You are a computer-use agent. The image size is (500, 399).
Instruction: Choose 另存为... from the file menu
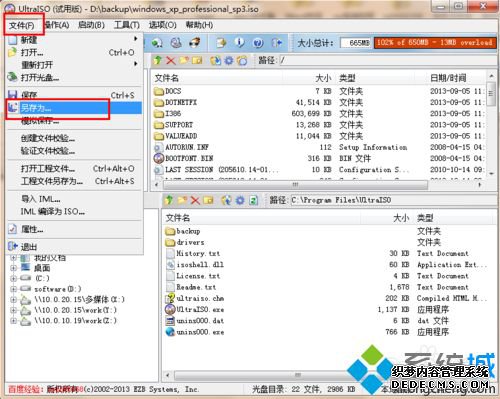[x=75, y=108]
